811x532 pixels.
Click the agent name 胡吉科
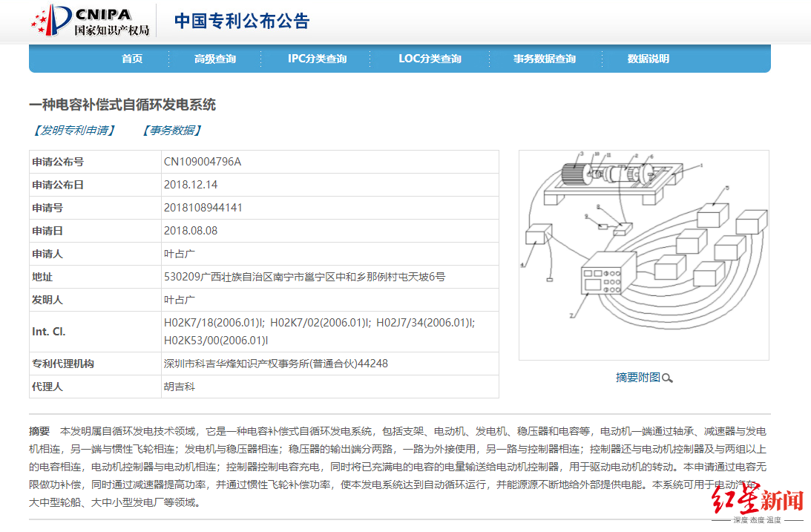pos(179,387)
